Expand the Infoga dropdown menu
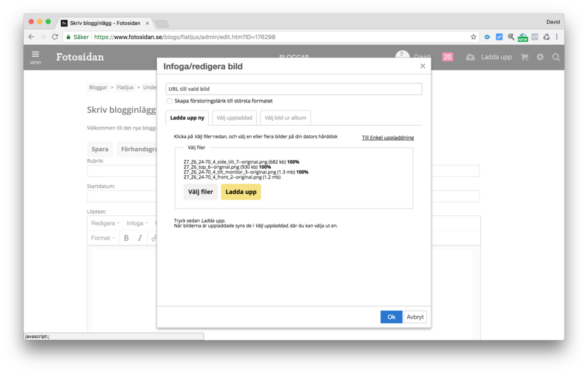Viewport: 588px width, 374px height. point(137,223)
